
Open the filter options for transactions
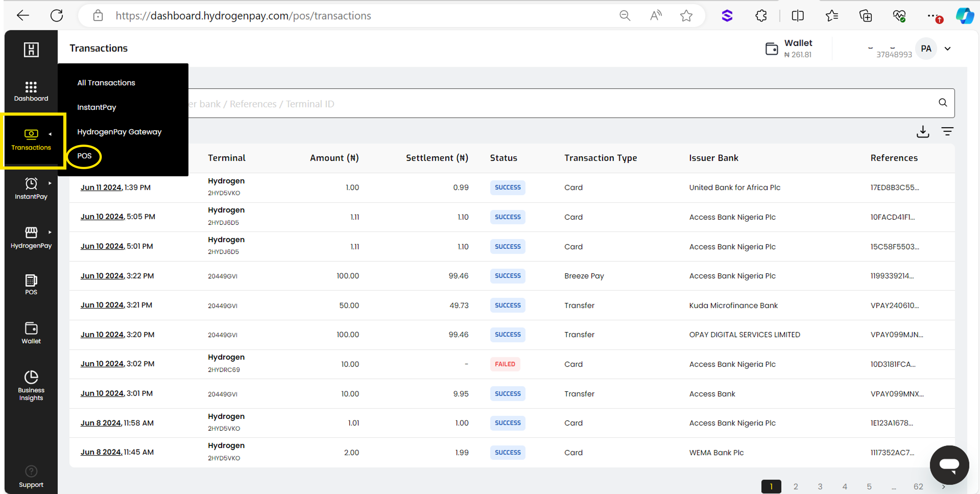[948, 131]
